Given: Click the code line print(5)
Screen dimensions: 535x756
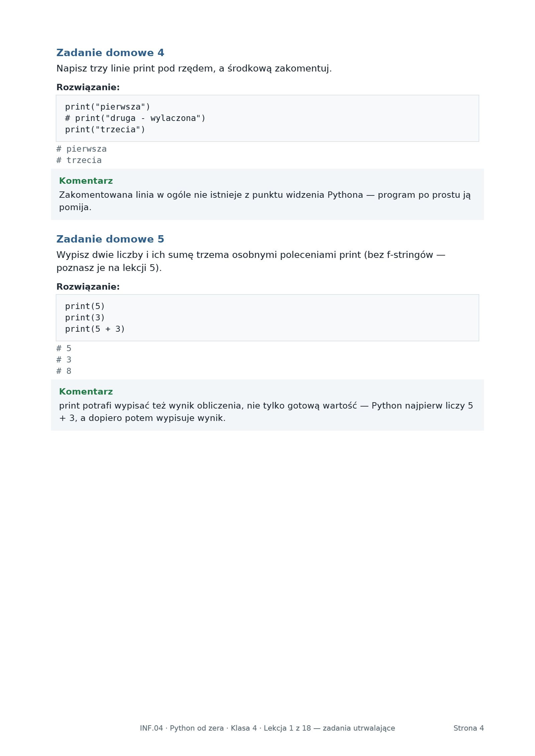Looking at the screenshot, I should (85, 306).
